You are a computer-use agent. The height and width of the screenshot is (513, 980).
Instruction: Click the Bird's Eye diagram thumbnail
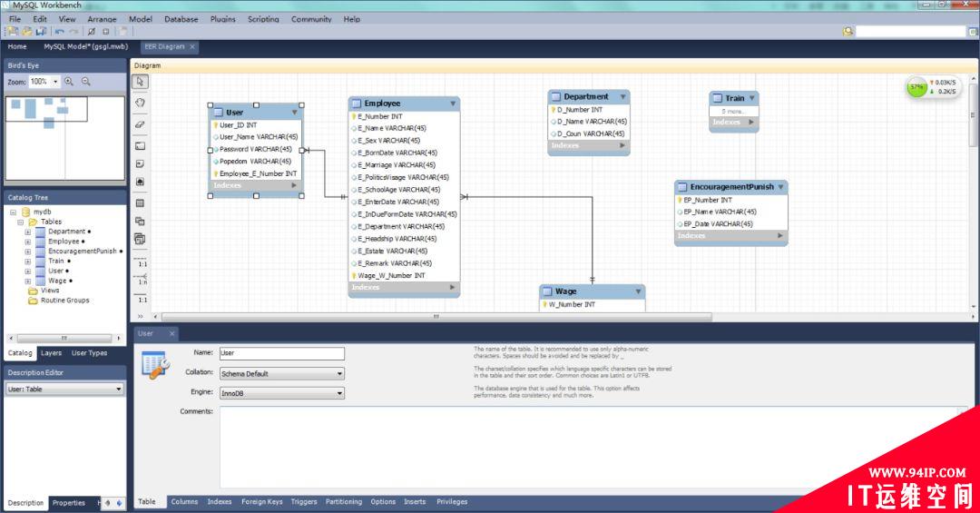tap(65, 138)
